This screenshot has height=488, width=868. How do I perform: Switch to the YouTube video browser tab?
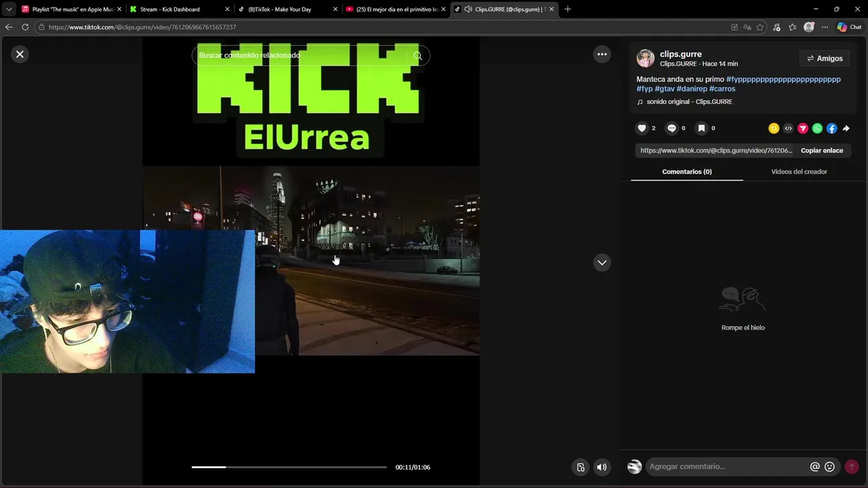pos(395,9)
